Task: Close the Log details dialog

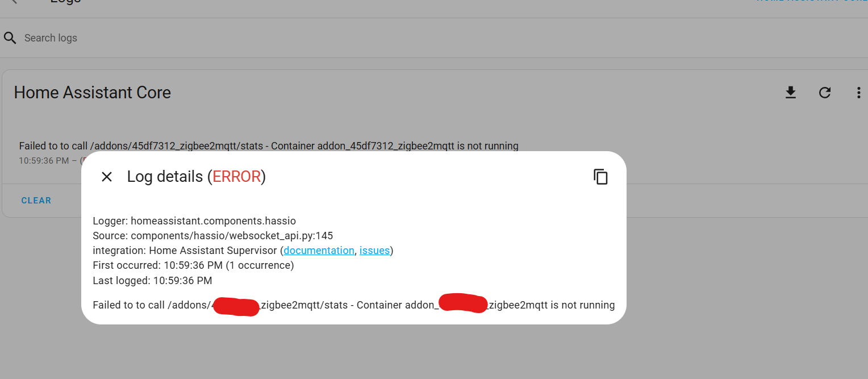Action: click(106, 176)
